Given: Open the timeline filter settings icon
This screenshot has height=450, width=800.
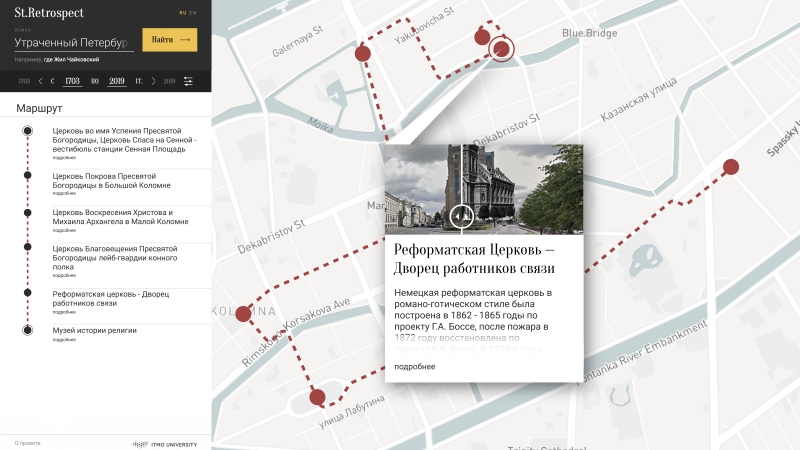Looking at the screenshot, I should pyautogui.click(x=188, y=81).
